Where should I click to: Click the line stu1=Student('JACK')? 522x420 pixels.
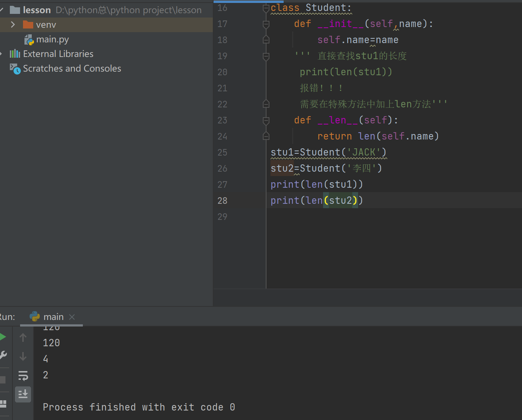coord(329,152)
